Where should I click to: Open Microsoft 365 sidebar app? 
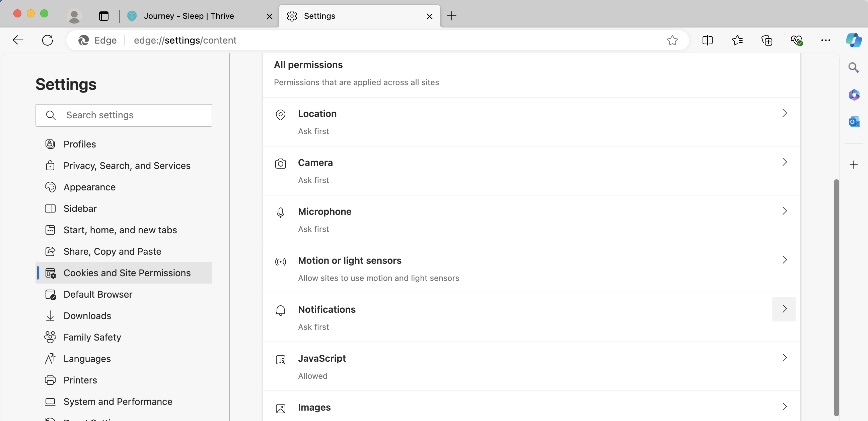[854, 95]
